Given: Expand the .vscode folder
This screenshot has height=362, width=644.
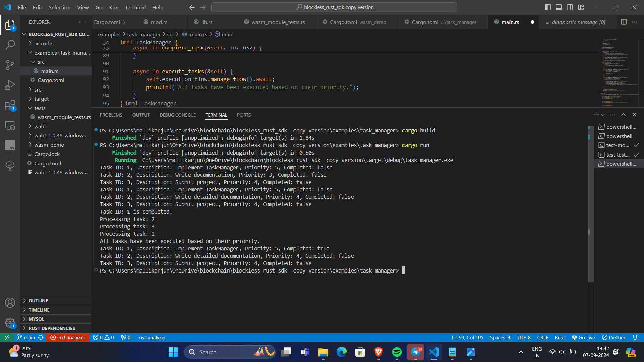Looking at the screenshot, I should coord(56,43).
